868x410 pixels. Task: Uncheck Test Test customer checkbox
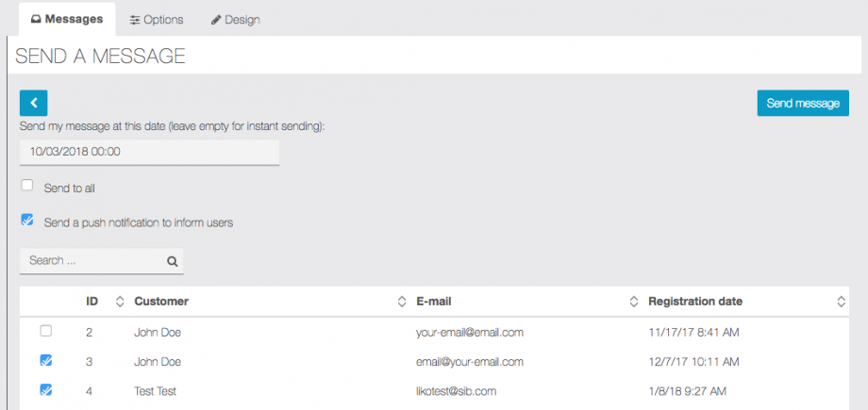tap(45, 389)
